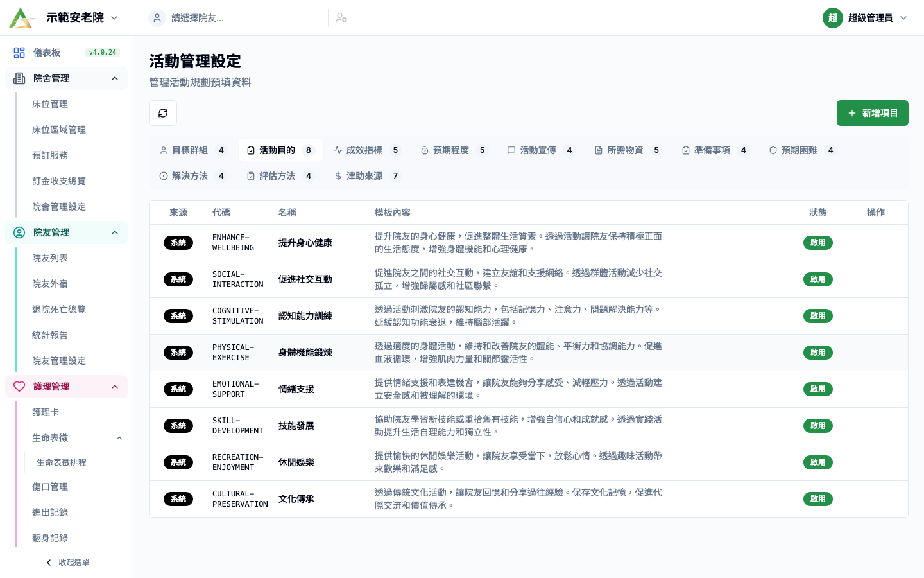Click the user-settings icon beside resident selector
The image size is (924, 578).
[341, 18]
